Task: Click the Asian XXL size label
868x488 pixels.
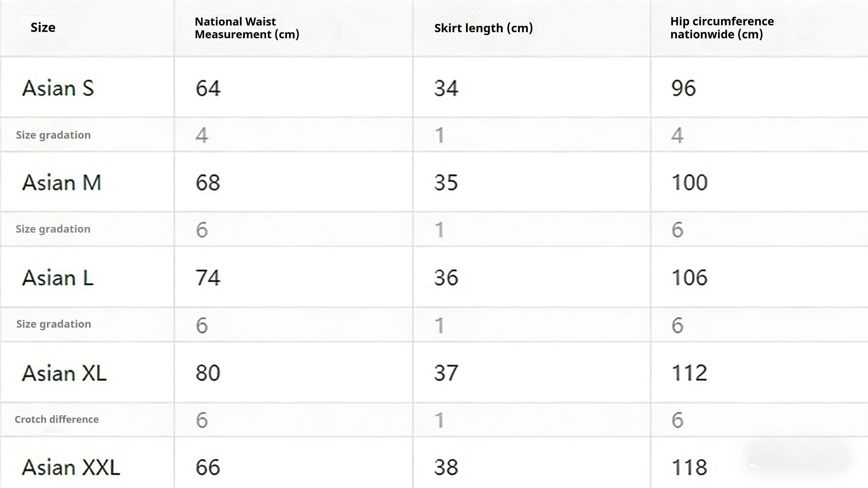Action: pos(71,468)
